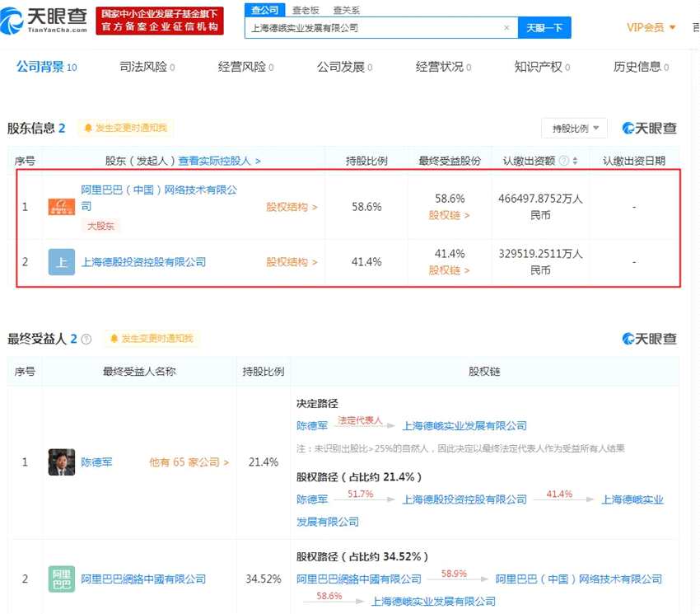Click the help icon beside 认缴出资额

coord(564,161)
